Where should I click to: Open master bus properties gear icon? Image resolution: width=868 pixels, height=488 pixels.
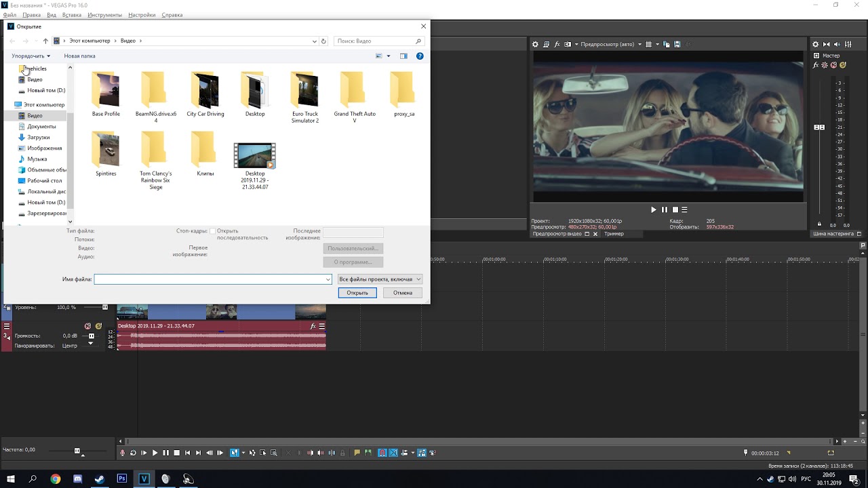[x=816, y=44]
